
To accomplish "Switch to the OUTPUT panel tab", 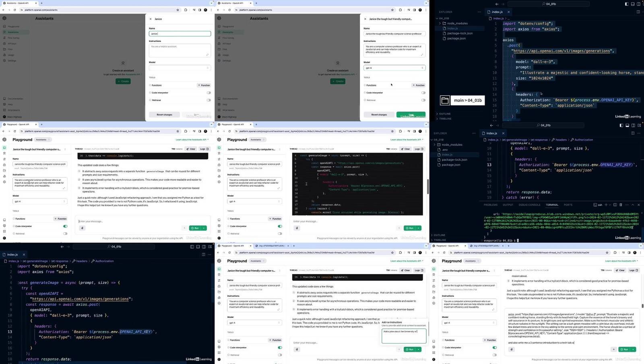I will click(508, 205).
